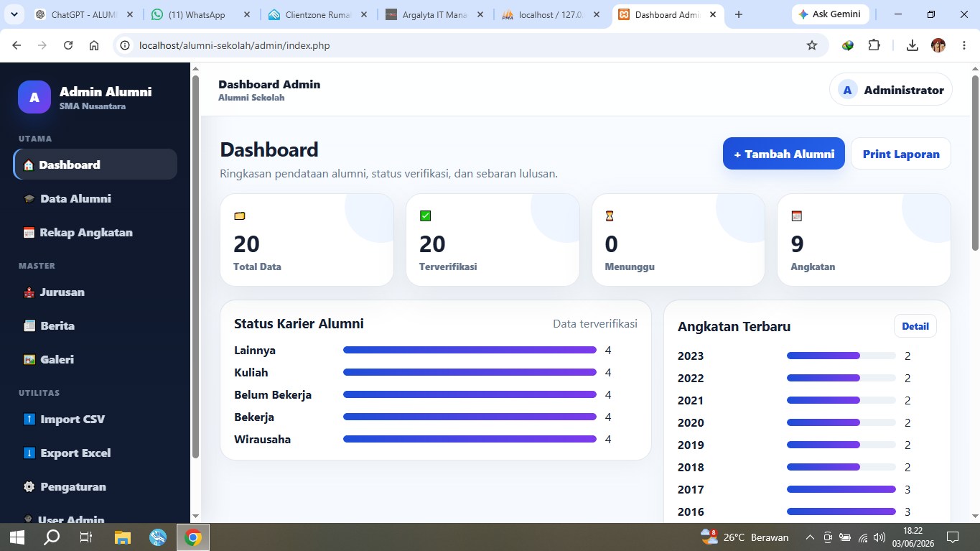Click the Total Data card

pyautogui.click(x=307, y=240)
